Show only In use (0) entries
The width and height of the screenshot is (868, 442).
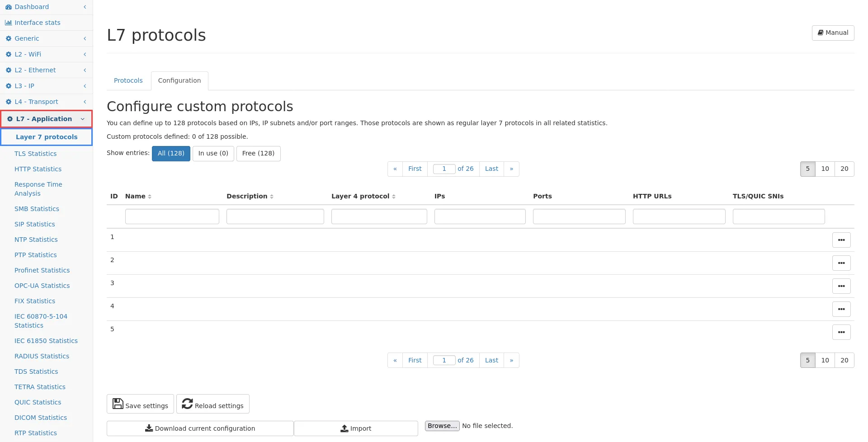pos(213,153)
